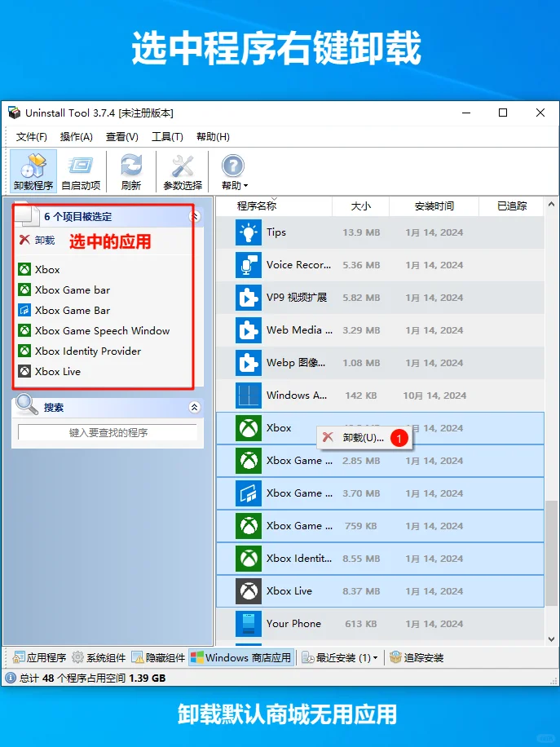This screenshot has height=747, width=560.
Task: Click the 613 KB size cell
Action: [361, 624]
